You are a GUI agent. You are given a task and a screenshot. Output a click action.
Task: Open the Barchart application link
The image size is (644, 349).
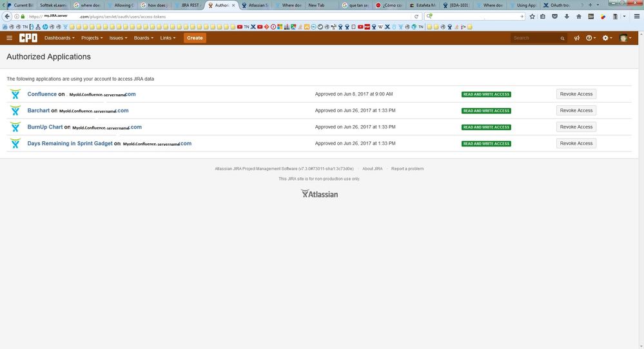pos(38,110)
